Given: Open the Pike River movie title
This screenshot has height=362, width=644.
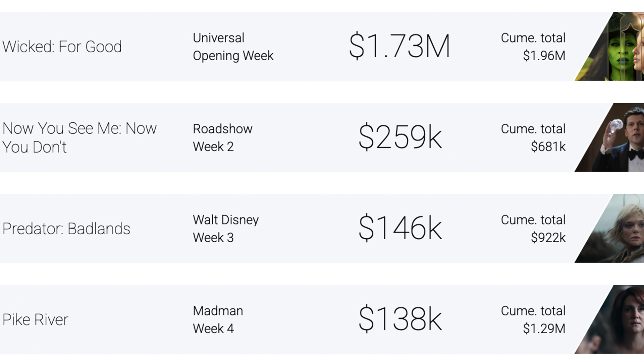Looking at the screenshot, I should tap(35, 320).
